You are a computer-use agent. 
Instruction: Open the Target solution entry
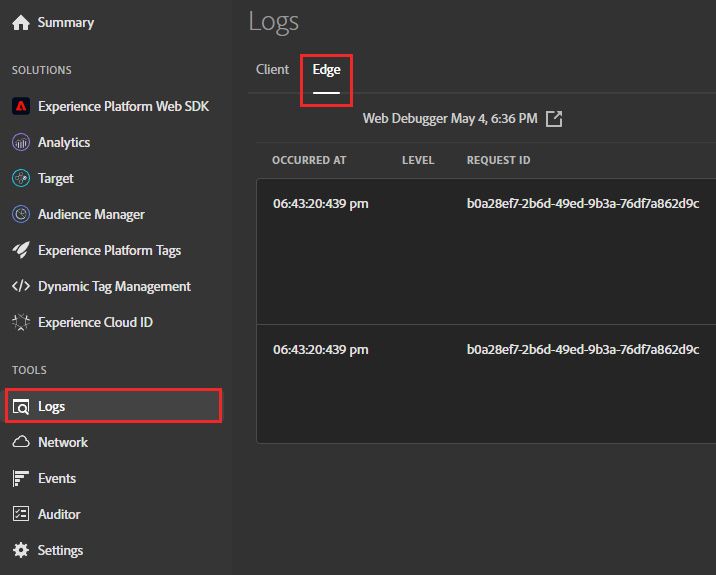56,179
